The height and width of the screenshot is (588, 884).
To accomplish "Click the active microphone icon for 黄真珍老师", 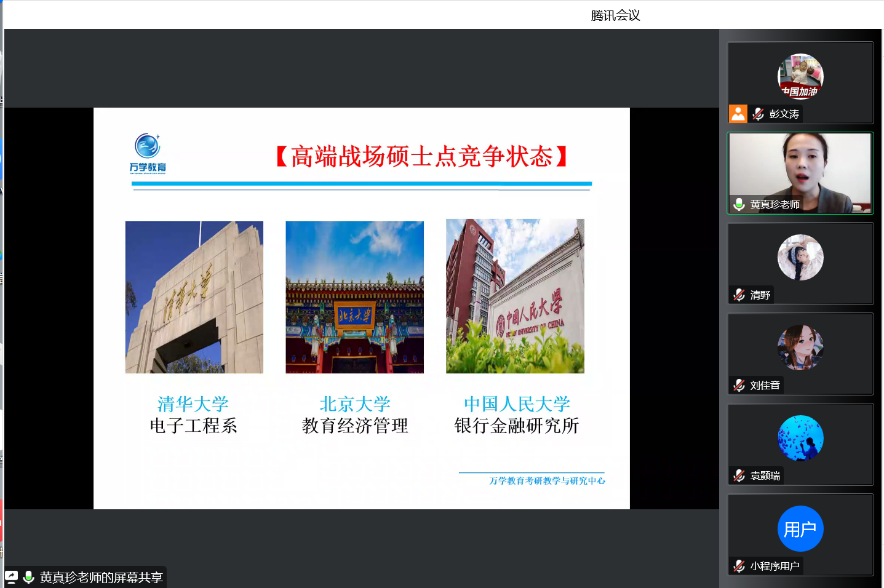I will coord(739,204).
